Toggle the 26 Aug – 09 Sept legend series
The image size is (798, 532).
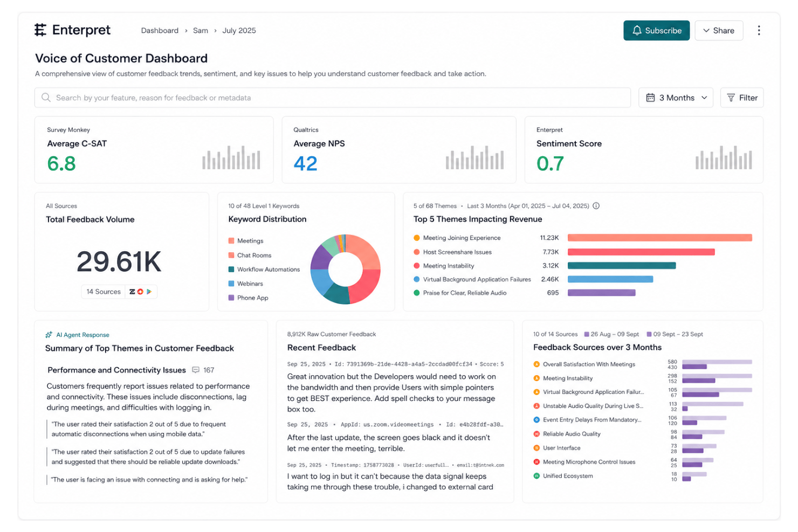[x=611, y=334]
